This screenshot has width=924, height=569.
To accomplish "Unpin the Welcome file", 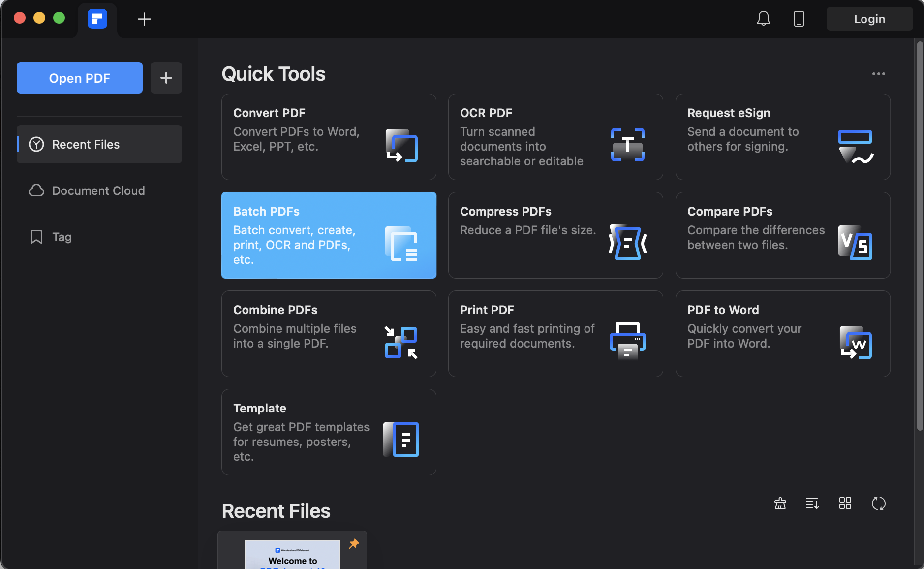I will click(x=353, y=544).
